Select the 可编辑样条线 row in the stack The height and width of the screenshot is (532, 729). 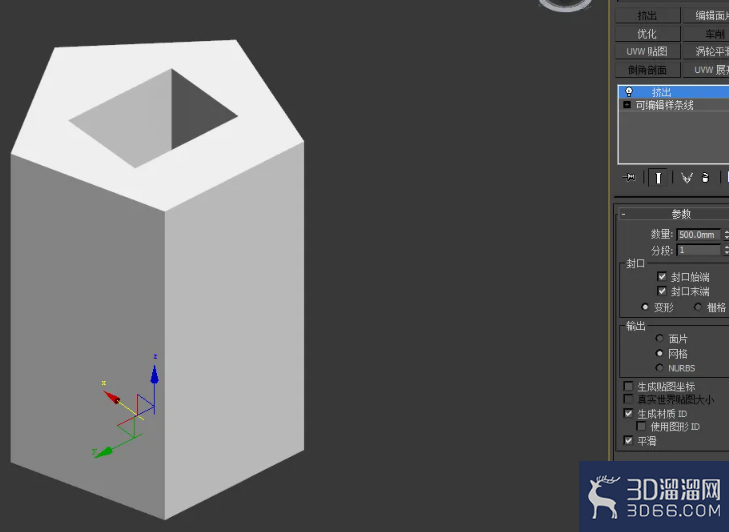(x=673, y=105)
